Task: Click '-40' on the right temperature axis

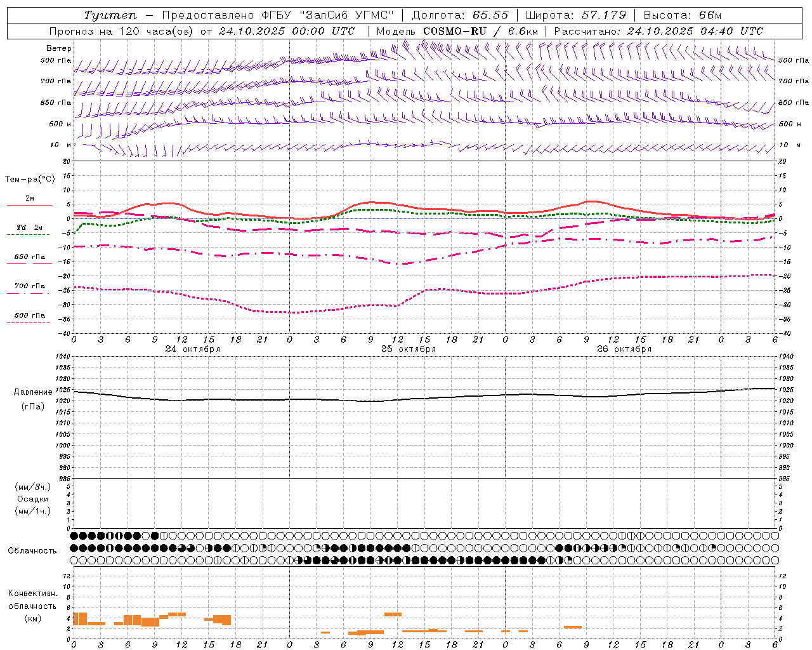Action: 784,333
